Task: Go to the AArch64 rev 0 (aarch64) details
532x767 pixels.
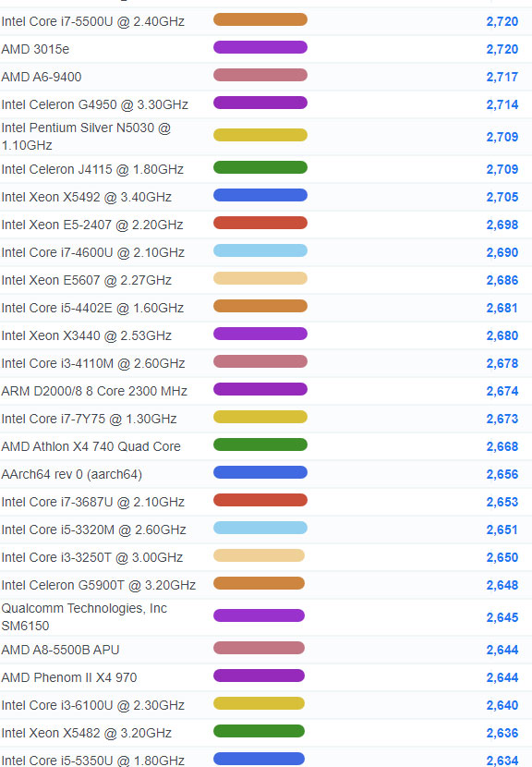Action: pos(72,474)
